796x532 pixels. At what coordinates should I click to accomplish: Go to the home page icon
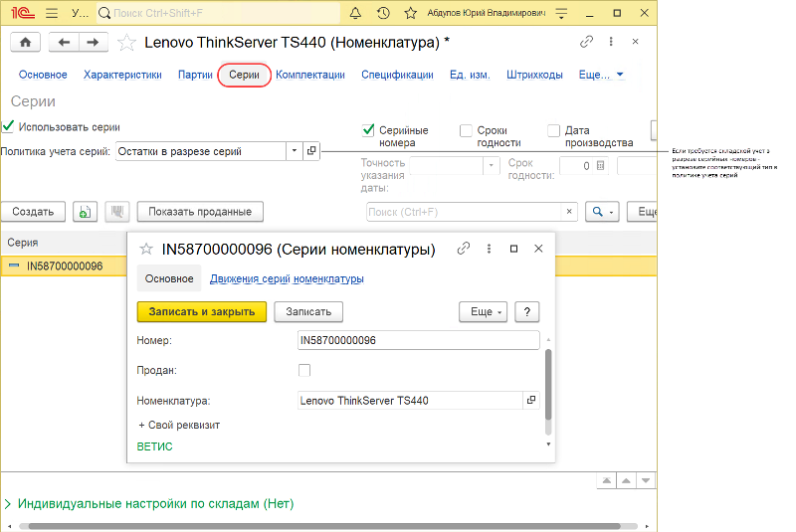coord(26,42)
